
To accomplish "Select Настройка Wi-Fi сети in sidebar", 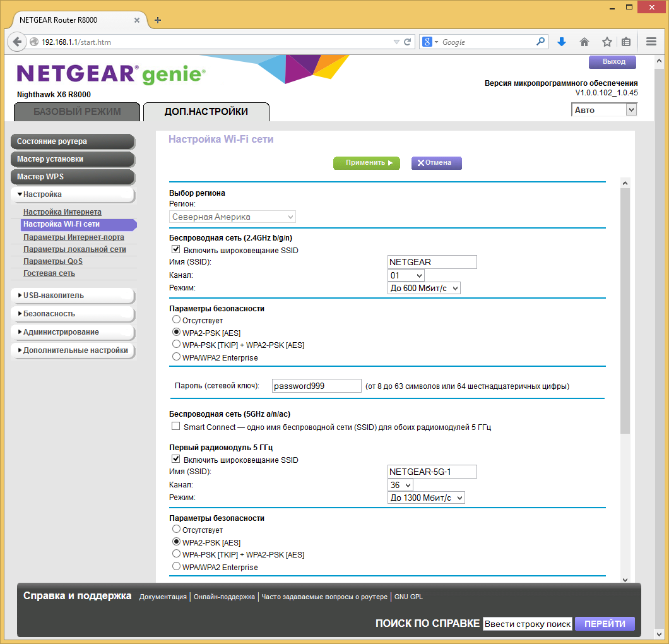I will pos(78,225).
